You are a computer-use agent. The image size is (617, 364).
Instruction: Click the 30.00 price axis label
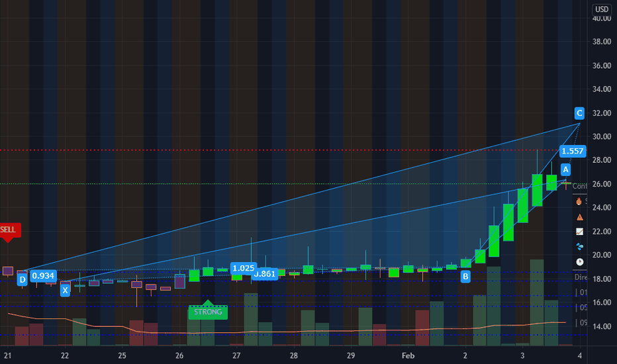tap(602, 136)
